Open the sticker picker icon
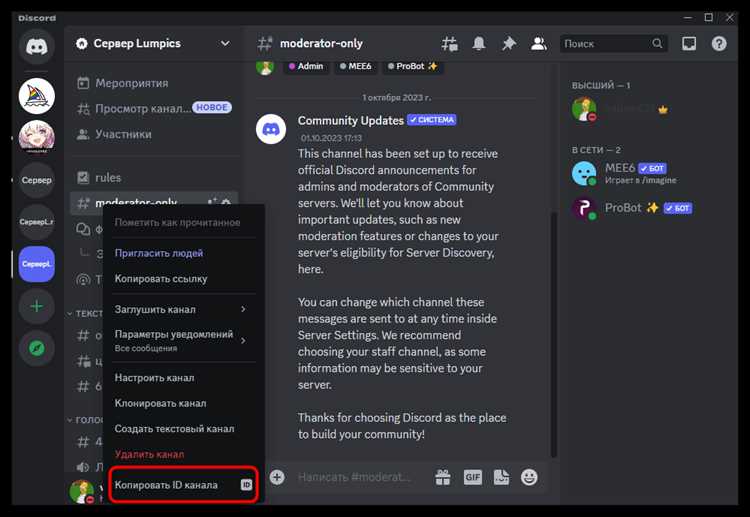Screen dimensions: 750x517 501,477
